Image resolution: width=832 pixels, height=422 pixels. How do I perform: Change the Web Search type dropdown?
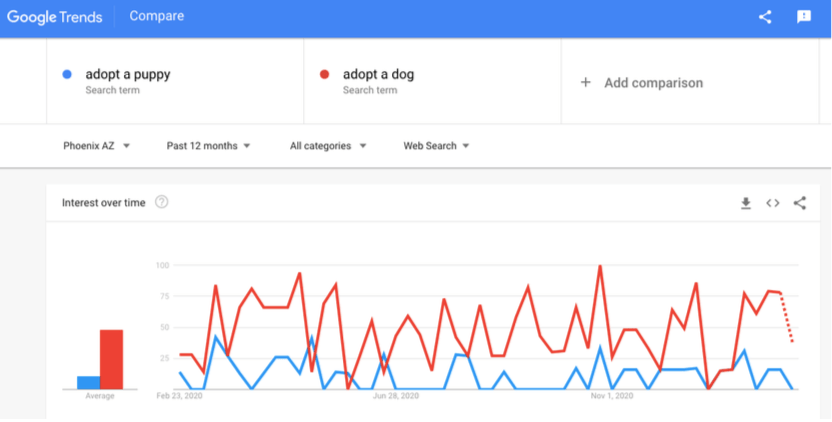436,146
